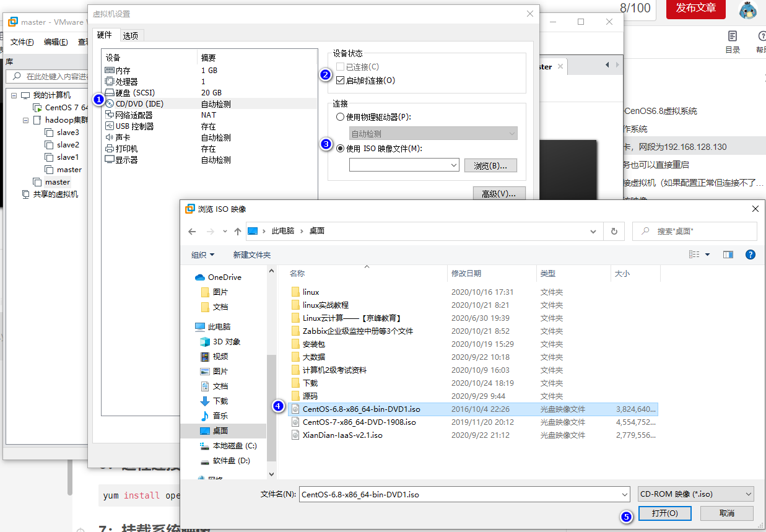Viewport: 766px width, 532px height.
Task: Open 本地磁盘 (C:) drive
Action: [x=228, y=445]
